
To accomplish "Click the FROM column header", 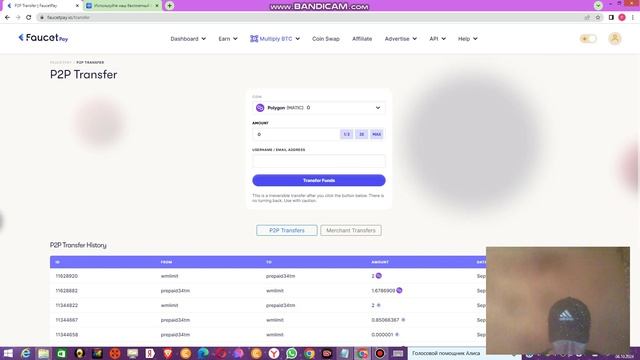I will pos(166,262).
